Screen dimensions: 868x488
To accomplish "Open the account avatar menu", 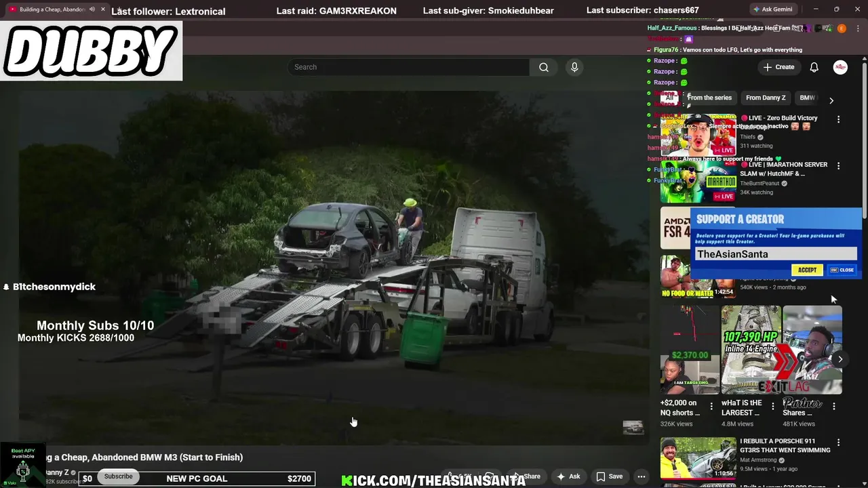I will (x=840, y=67).
